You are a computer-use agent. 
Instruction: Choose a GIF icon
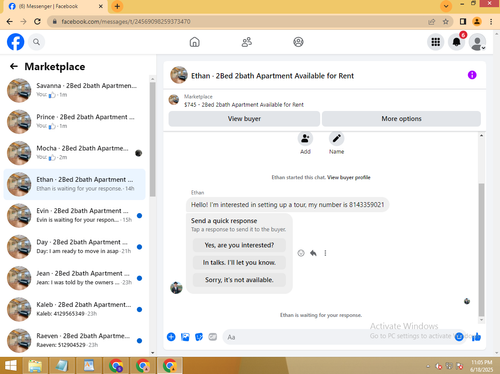213,337
